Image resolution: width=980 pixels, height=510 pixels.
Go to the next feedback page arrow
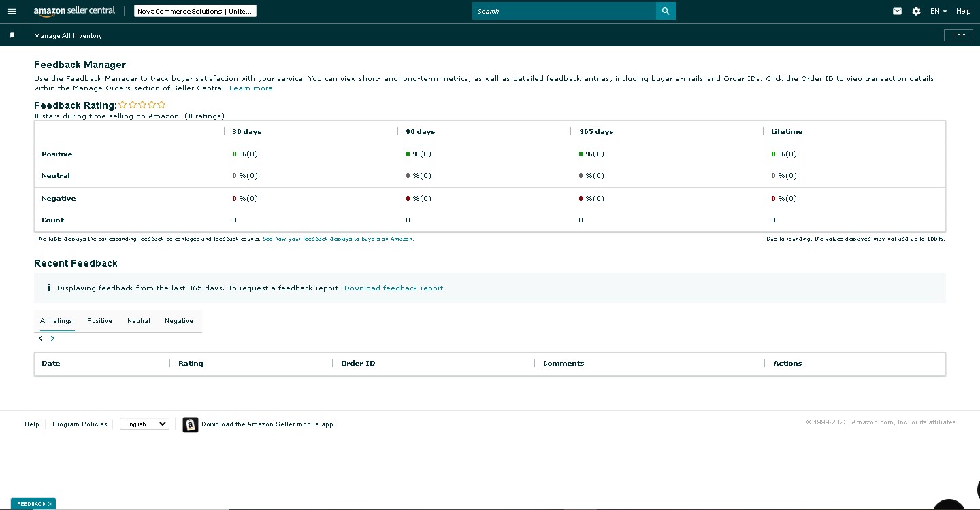click(52, 339)
